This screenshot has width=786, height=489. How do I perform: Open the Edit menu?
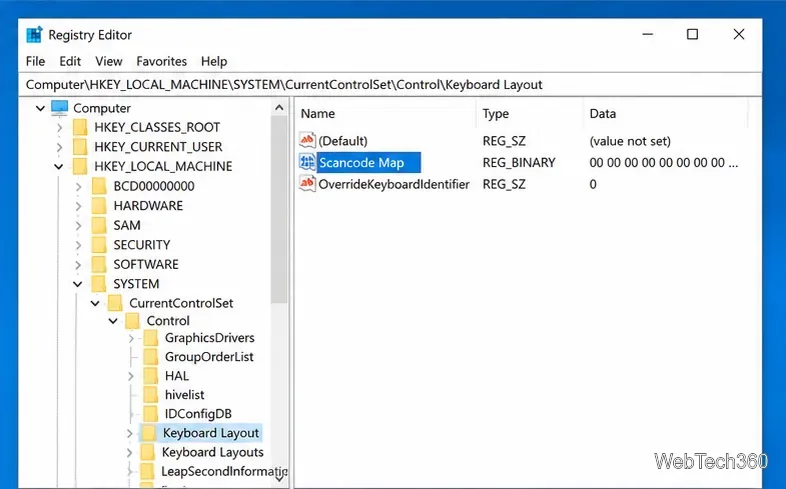point(70,61)
